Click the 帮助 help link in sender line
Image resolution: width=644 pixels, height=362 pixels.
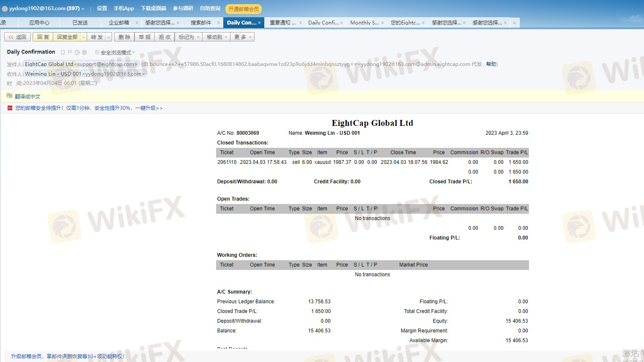click(491, 64)
